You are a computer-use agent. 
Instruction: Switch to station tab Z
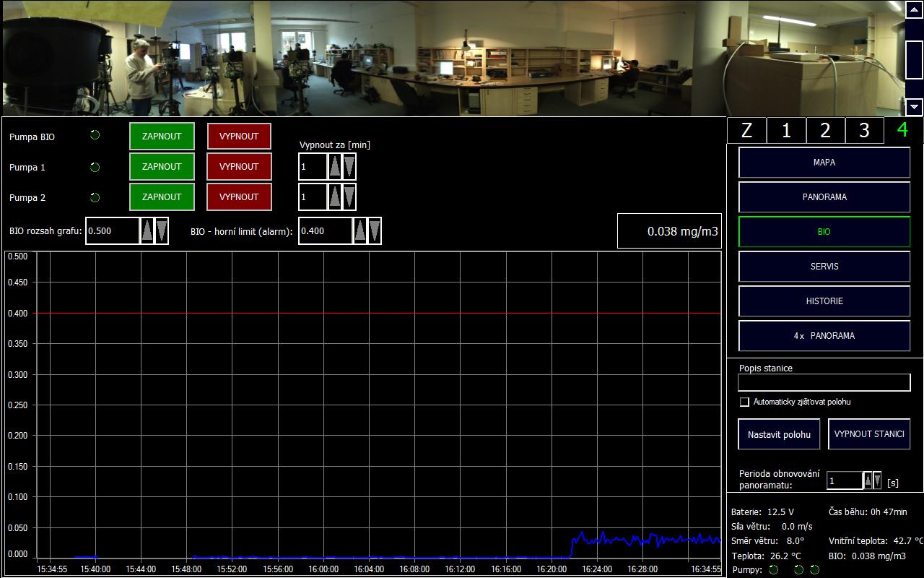[x=746, y=130]
